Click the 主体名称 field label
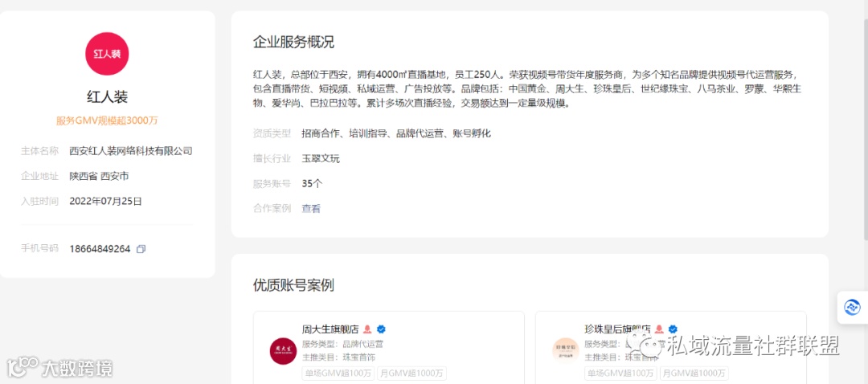The image size is (868, 384). tap(39, 150)
